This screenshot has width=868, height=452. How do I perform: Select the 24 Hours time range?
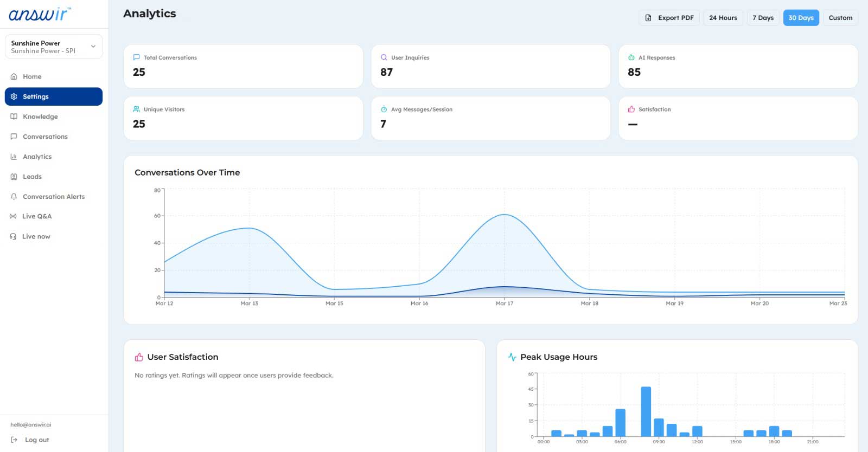tap(723, 18)
